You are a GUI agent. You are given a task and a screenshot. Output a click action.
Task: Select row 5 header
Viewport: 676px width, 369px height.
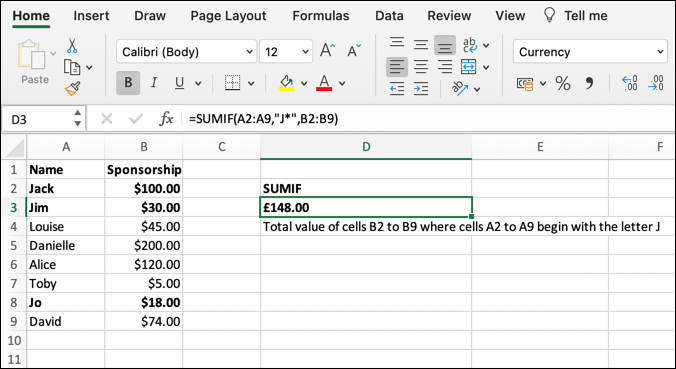[14, 246]
